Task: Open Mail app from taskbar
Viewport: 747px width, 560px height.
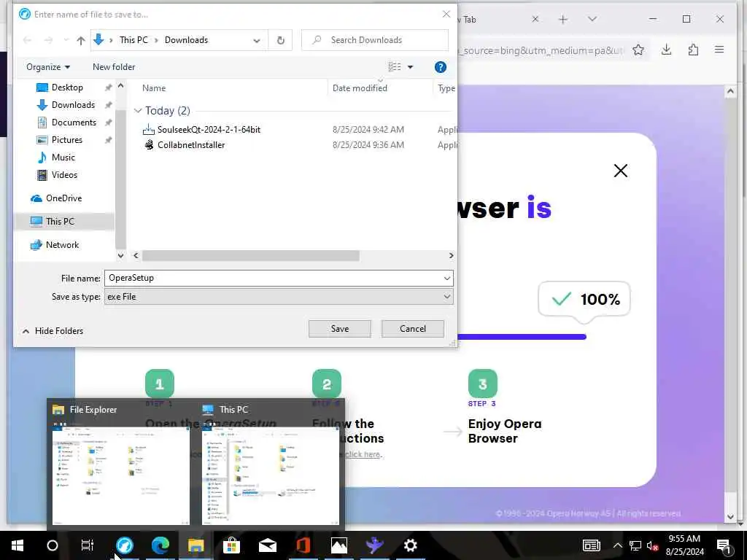Action: (267, 545)
